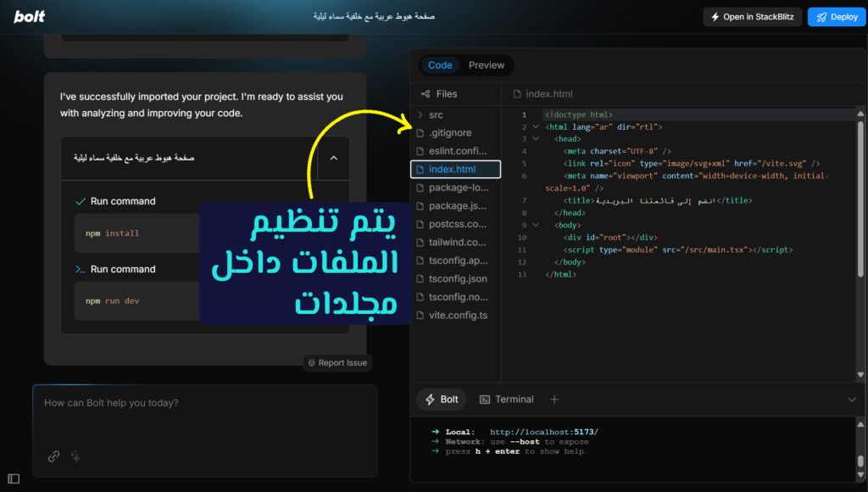Click the doctype line in the editor
Image resolution: width=868 pixels, height=492 pixels.
pos(578,115)
